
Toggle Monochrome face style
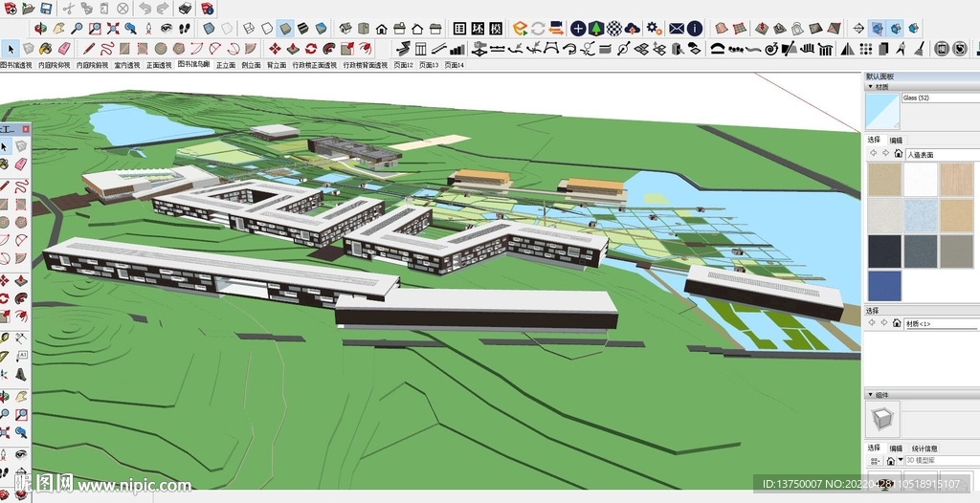pos(321,29)
